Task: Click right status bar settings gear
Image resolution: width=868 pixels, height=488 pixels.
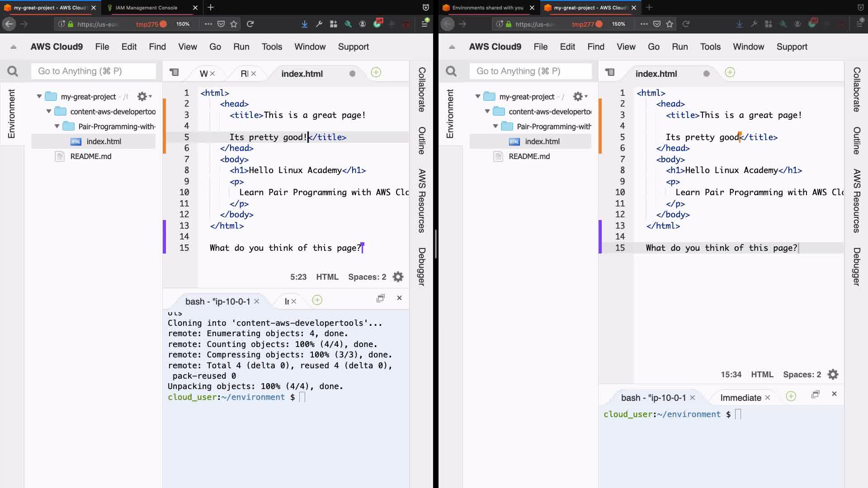Action: click(x=833, y=375)
